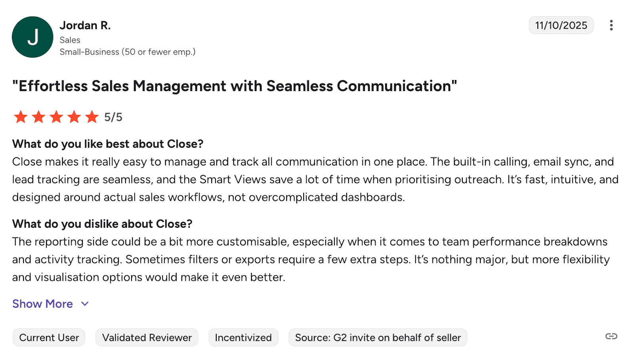Viewport: 634px width, 364px height.
Task: Click the copy review link icon
Action: (611, 336)
